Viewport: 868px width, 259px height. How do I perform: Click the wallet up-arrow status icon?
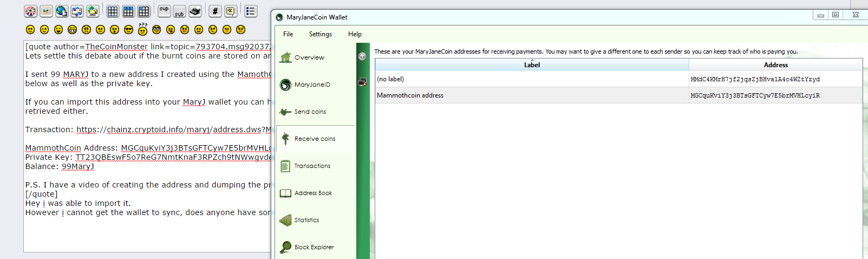click(x=362, y=56)
